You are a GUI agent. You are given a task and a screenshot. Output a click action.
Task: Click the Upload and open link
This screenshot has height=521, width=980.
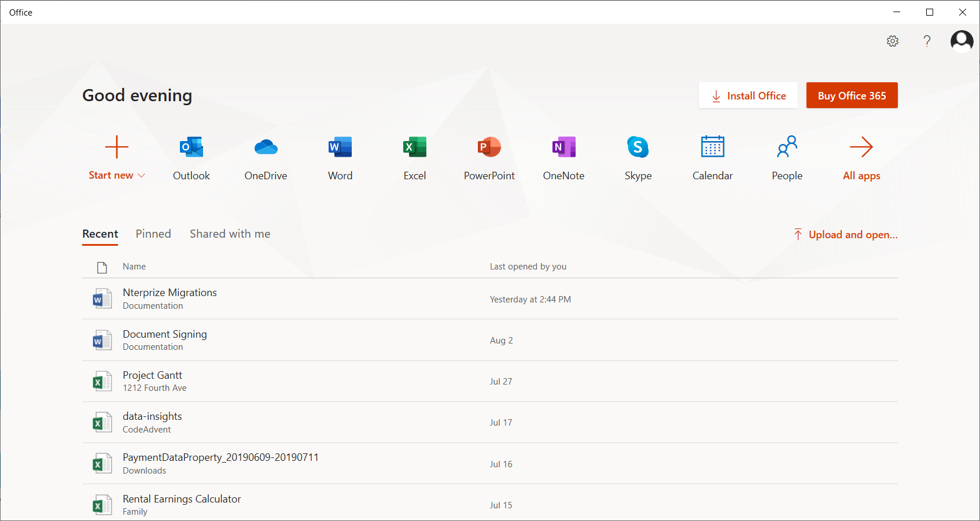pos(845,234)
